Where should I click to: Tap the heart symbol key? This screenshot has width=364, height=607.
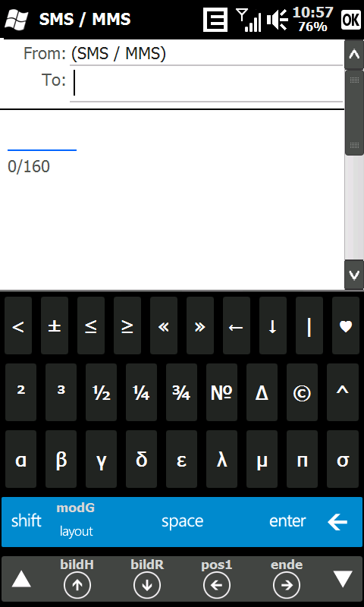click(346, 326)
